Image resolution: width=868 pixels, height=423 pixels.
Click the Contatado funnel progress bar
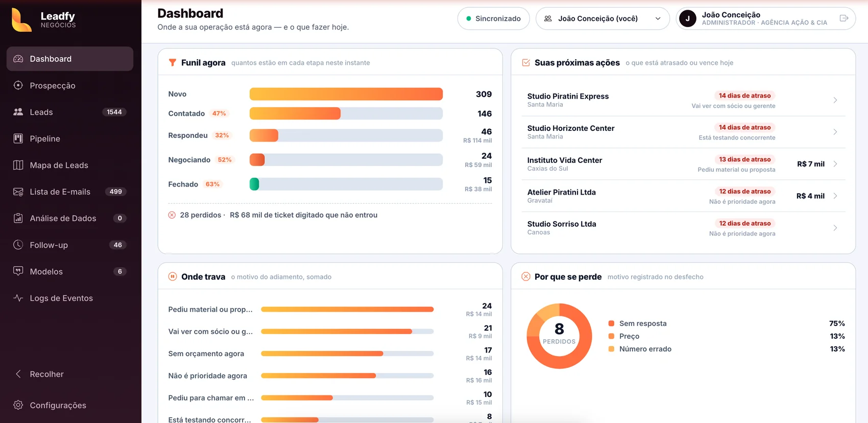(346, 113)
